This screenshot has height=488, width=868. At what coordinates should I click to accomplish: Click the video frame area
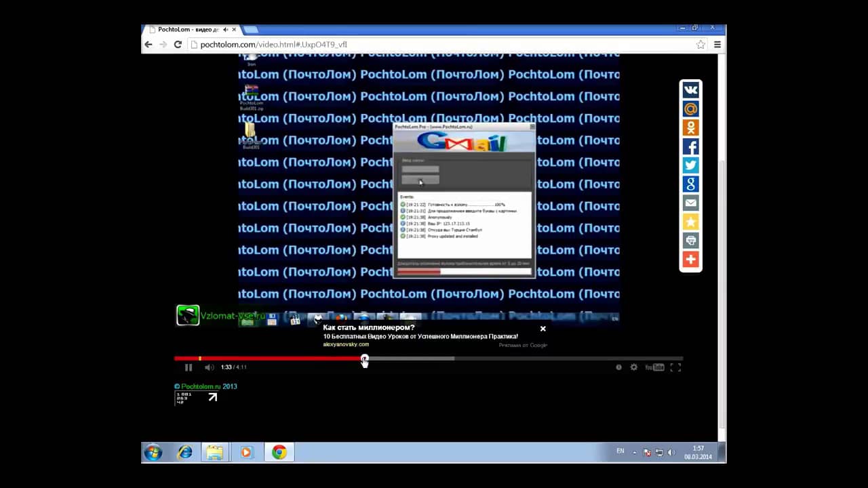(x=429, y=190)
